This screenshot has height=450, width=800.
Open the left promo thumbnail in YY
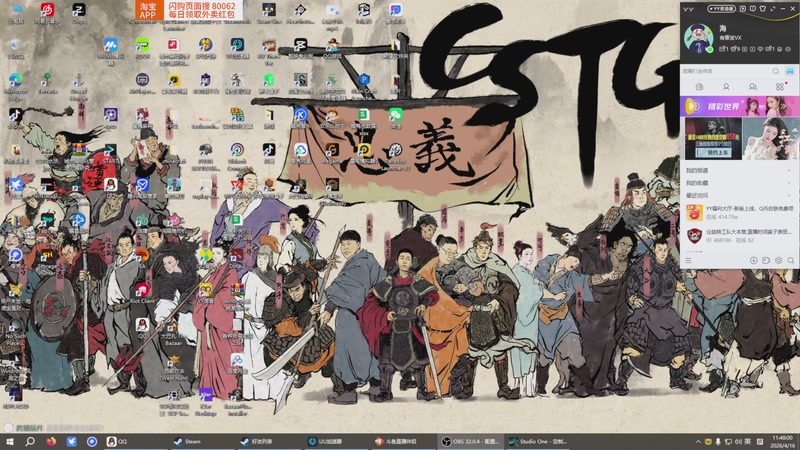712,139
